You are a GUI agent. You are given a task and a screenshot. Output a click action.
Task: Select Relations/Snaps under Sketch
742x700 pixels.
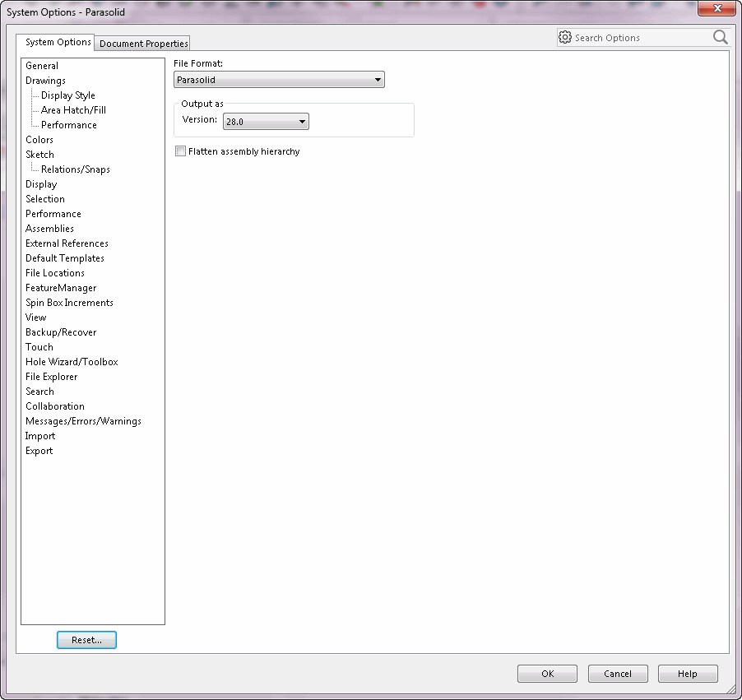76,169
